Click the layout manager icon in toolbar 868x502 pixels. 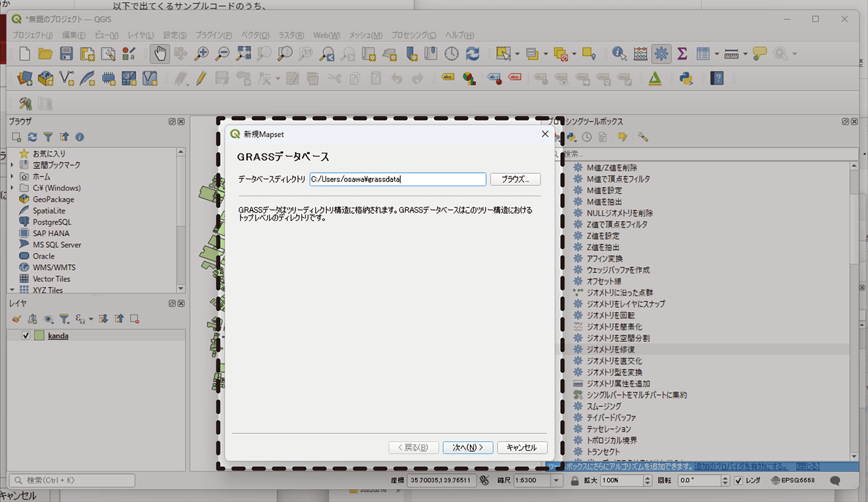tap(108, 54)
